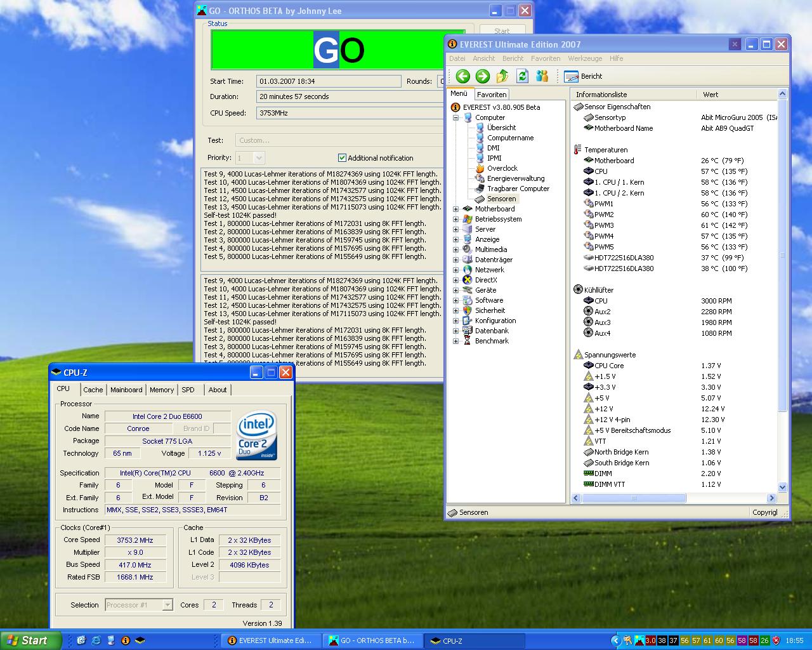Select the DMI tree item
Viewport: 812px width, 650px height.
[x=493, y=148]
